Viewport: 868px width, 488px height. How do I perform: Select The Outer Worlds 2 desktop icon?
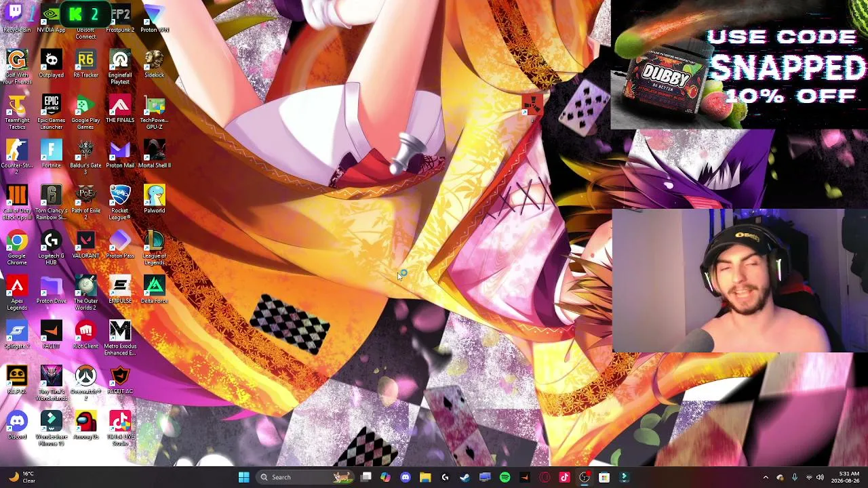tap(85, 293)
